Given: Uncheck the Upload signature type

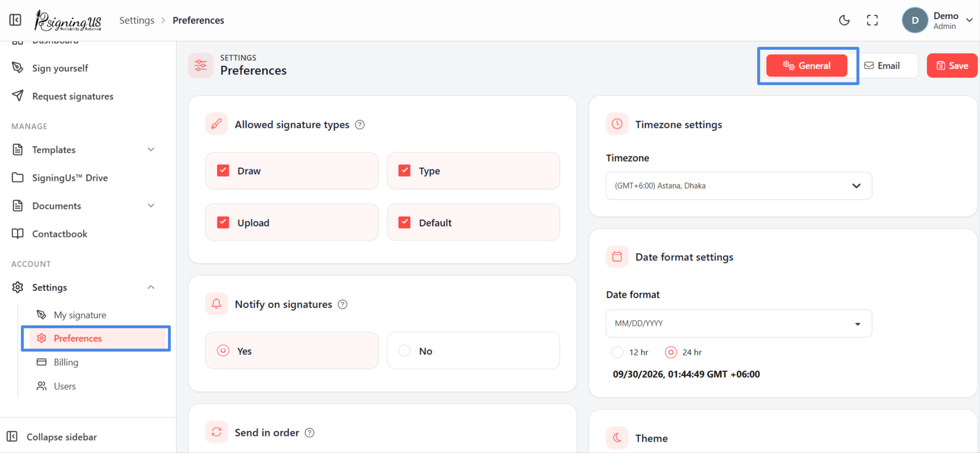Looking at the screenshot, I should pos(223,222).
